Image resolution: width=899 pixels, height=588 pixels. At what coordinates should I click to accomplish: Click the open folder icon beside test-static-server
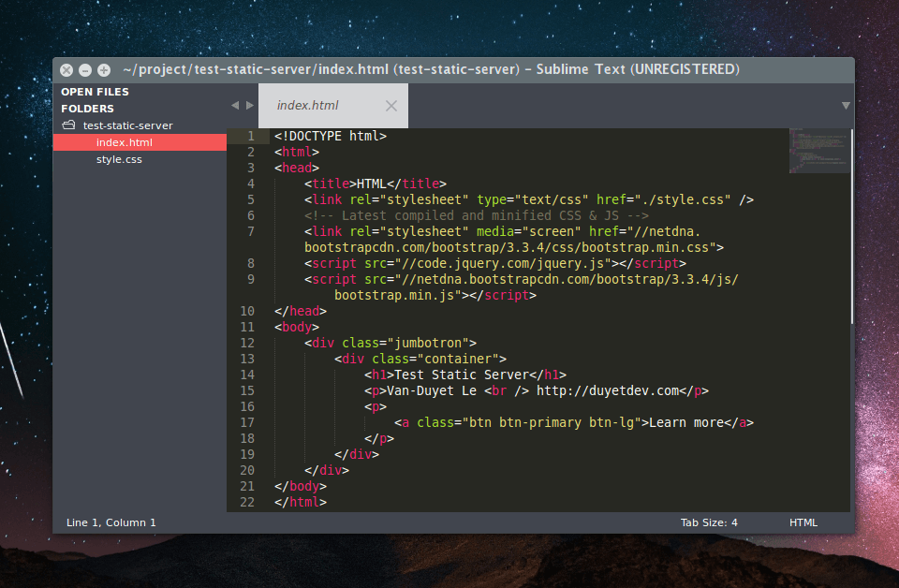point(67,125)
